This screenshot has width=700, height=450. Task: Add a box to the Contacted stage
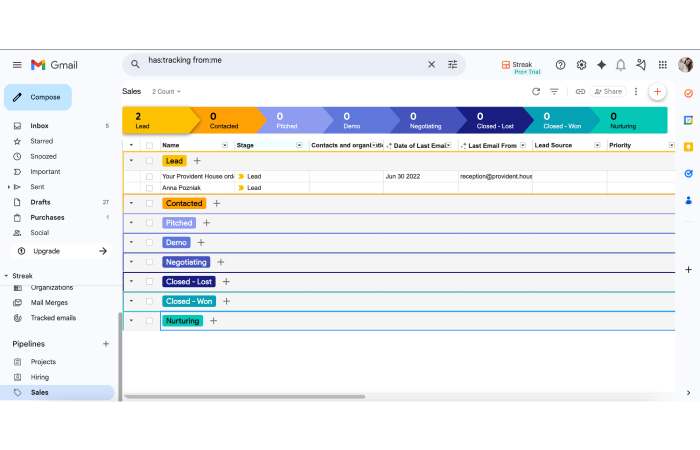point(217,204)
